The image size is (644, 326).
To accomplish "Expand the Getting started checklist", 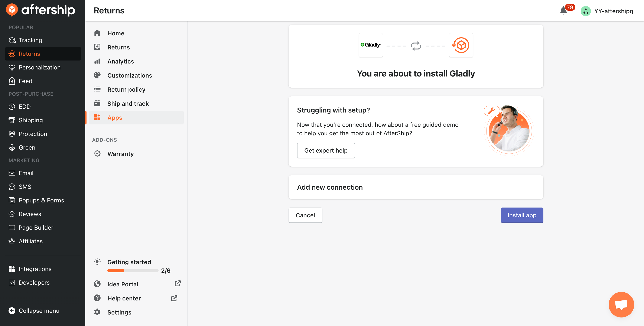I will click(x=129, y=262).
